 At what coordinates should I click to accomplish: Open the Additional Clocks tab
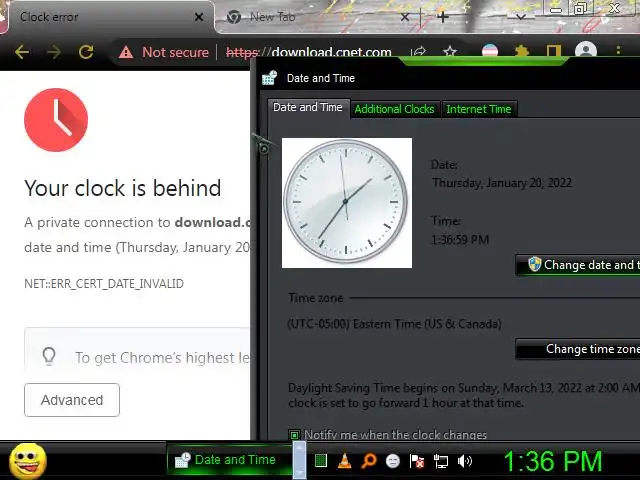[394, 109]
